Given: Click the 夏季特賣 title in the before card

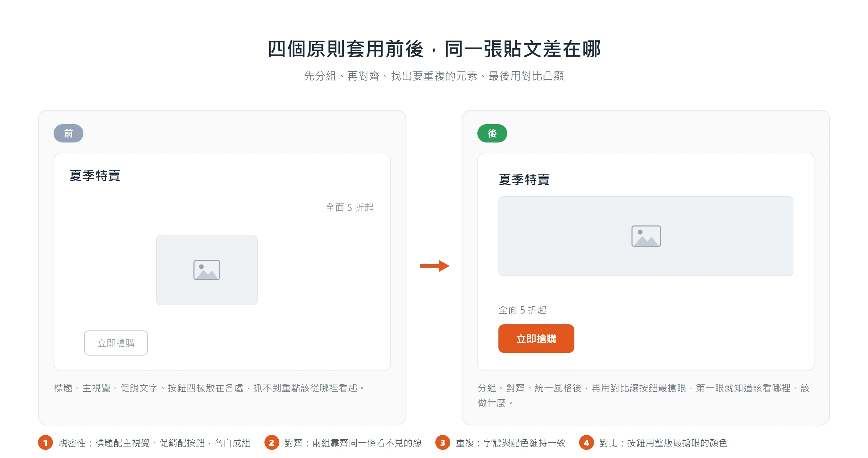Looking at the screenshot, I should (95, 176).
